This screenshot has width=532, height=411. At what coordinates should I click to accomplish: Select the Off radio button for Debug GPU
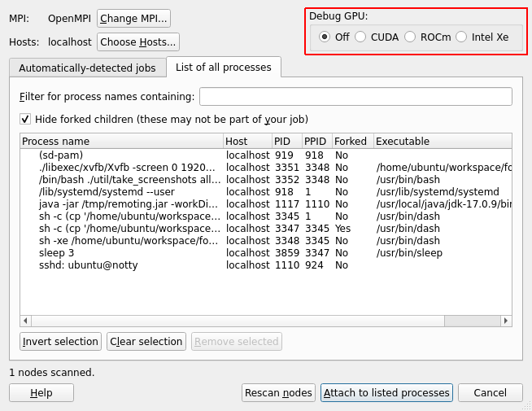point(325,37)
